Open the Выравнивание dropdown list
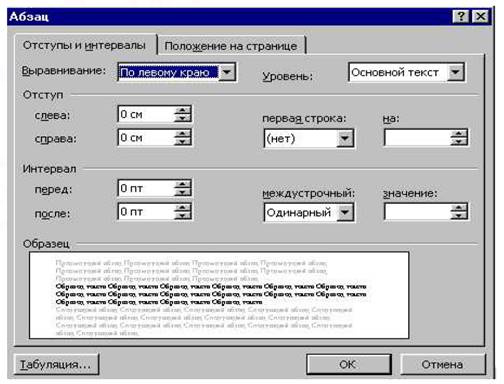This screenshot has height=384, width=504. point(227,72)
